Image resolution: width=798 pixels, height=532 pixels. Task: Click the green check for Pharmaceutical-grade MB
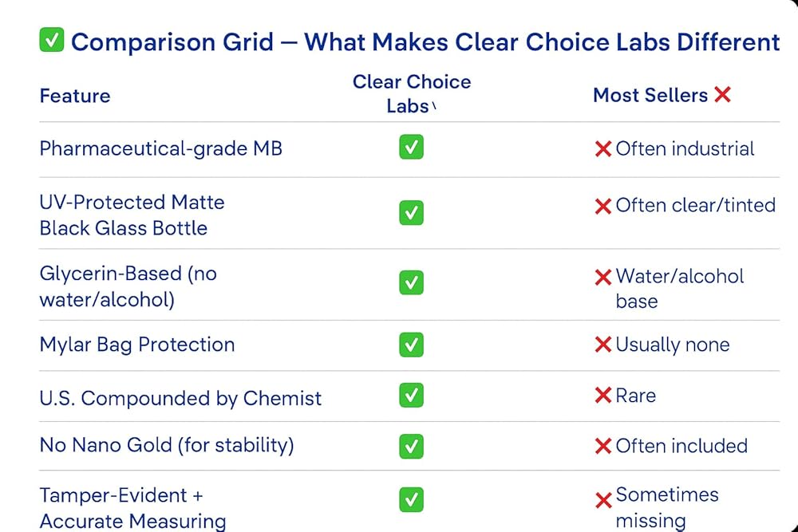[411, 148]
